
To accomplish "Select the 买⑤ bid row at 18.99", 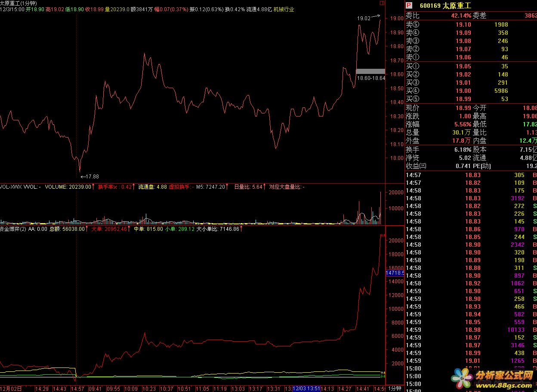I will pyautogui.click(x=471, y=99).
